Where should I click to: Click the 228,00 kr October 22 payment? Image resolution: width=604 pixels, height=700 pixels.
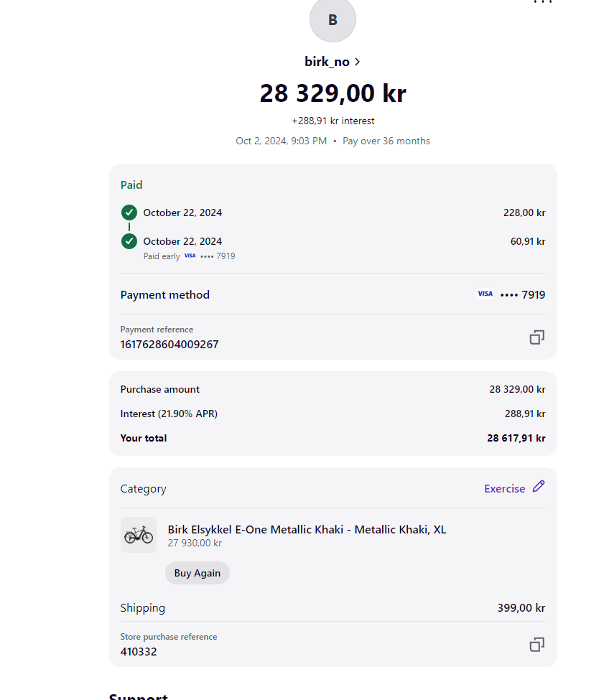[x=333, y=213]
